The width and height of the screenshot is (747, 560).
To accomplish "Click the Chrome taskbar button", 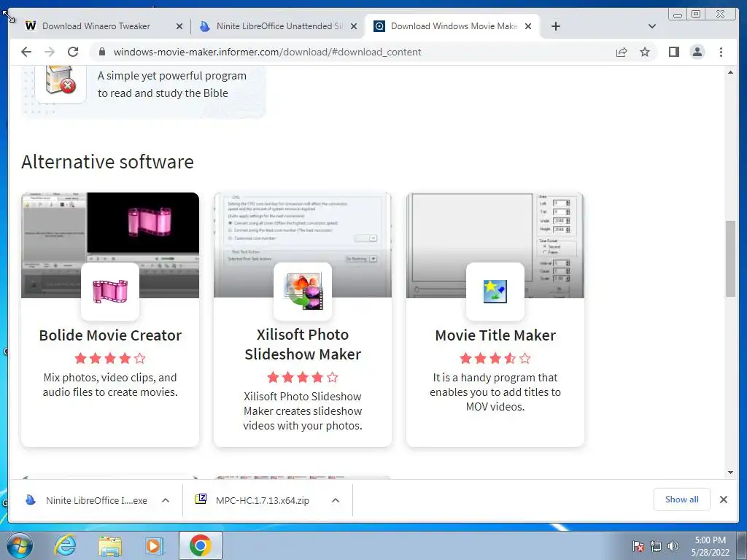I will [200, 545].
